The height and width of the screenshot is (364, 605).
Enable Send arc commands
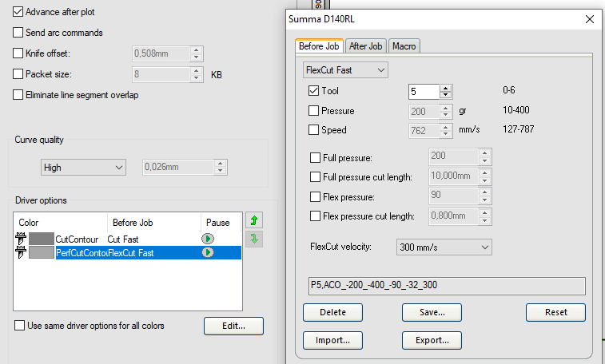click(x=18, y=33)
